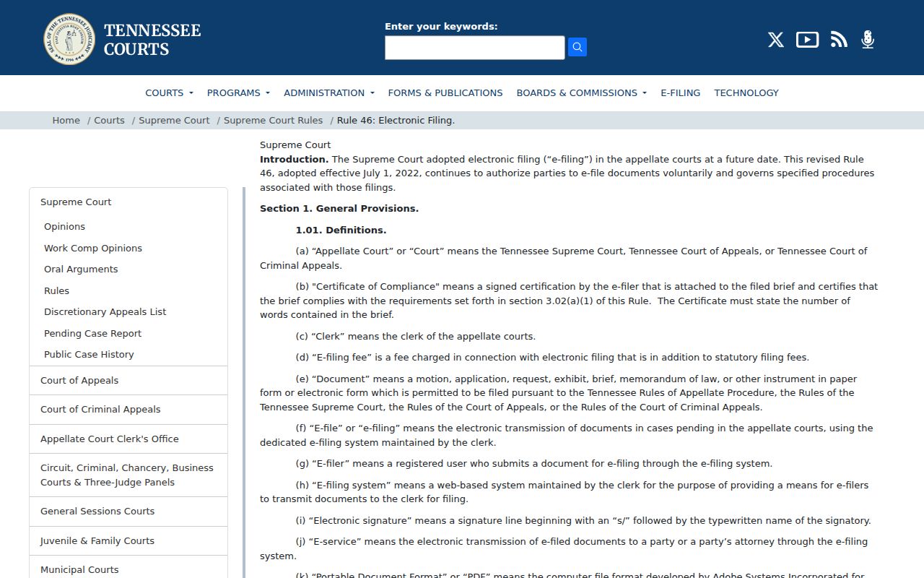Open Pending Case Report link
This screenshot has width=924, height=578.
[92, 333]
